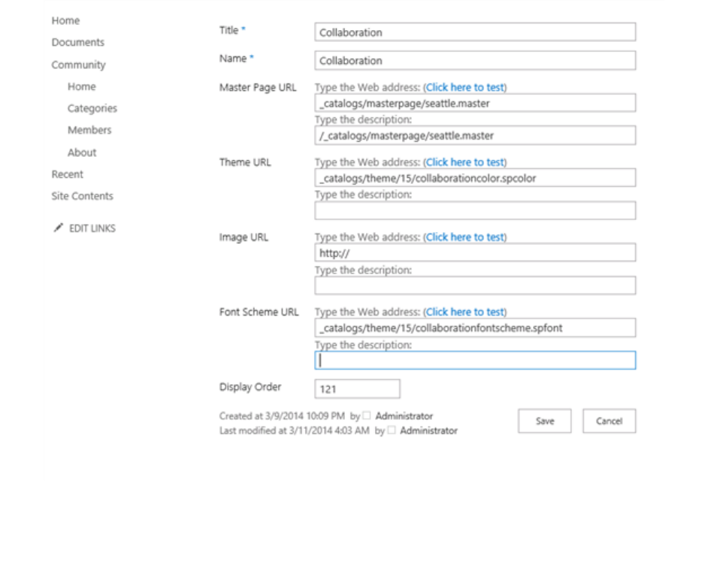Image resolution: width=708 pixels, height=588 pixels.
Task: Click the Image URL description field
Action: [x=475, y=285]
